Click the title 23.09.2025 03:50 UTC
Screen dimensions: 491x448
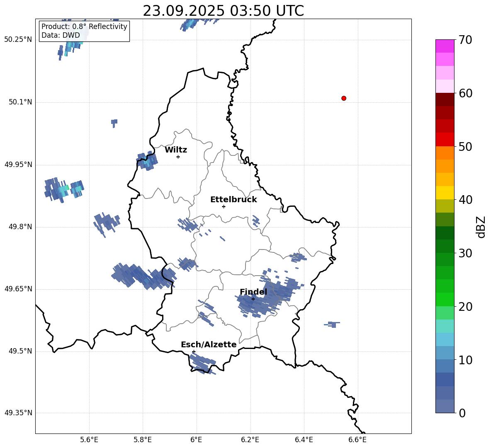[x=223, y=11]
